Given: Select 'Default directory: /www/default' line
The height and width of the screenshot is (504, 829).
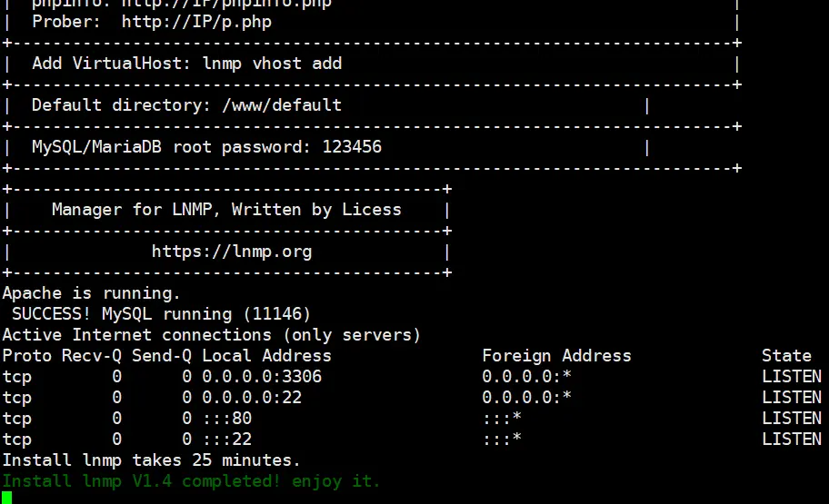Looking at the screenshot, I should [x=186, y=105].
